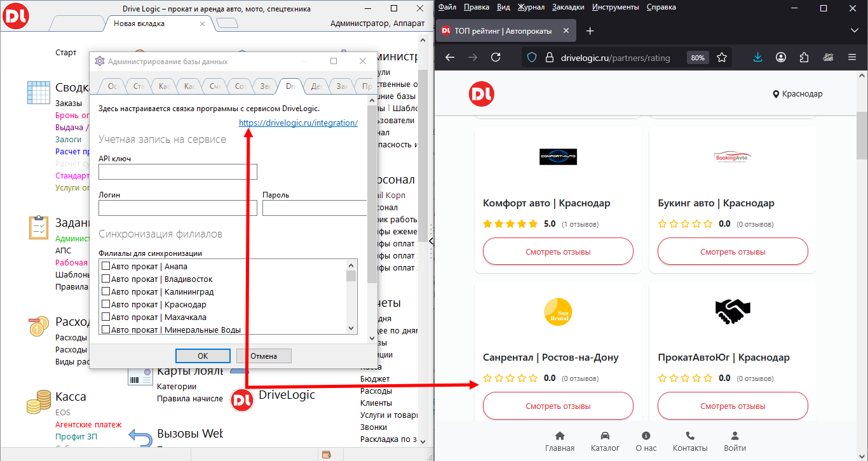Image resolution: width=868 pixels, height=461 pixels.
Task: Open a new browser tab
Action: (590, 30)
